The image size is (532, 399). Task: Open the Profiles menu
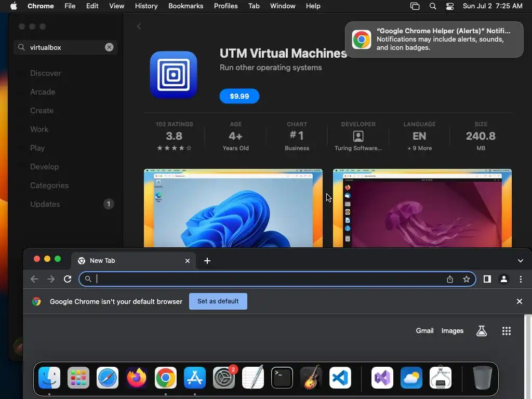[225, 6]
